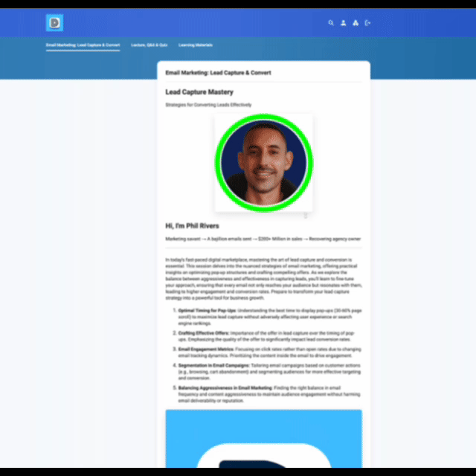Image resolution: width=476 pixels, height=476 pixels.
Task: Click the Hi, I'm Phil Rivers heading
Action: [x=192, y=225]
